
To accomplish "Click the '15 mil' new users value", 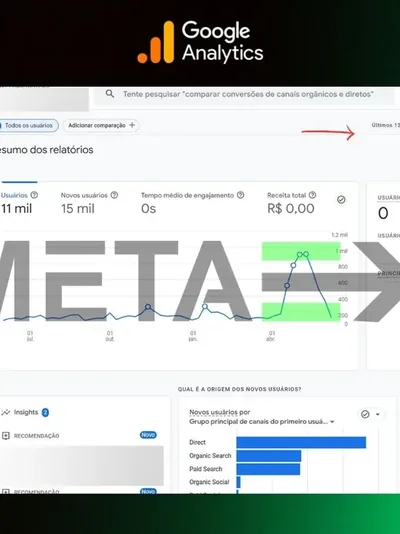I will tap(78, 208).
